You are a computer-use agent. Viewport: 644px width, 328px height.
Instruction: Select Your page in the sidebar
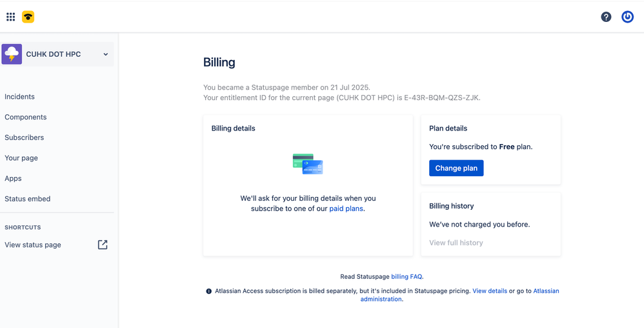tap(21, 158)
